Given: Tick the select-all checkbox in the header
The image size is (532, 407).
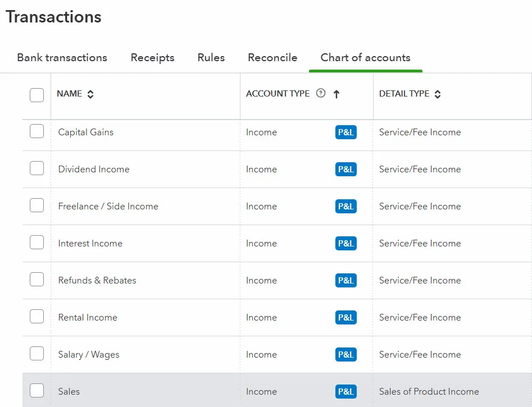Looking at the screenshot, I should 37,94.
